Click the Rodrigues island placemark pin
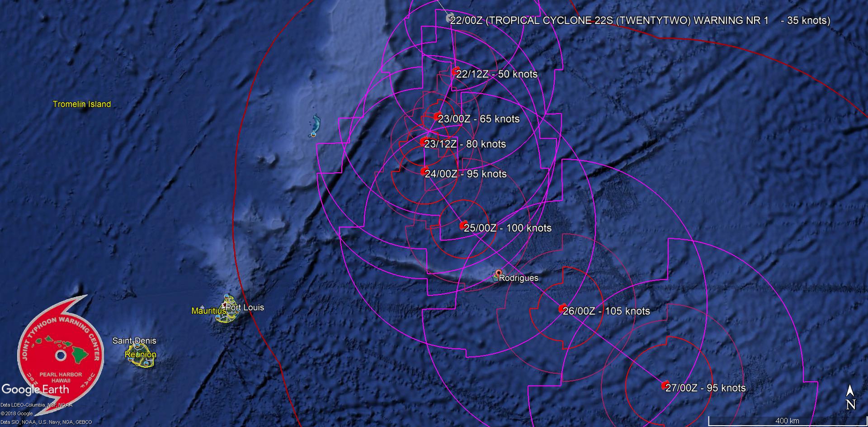This screenshot has width=868, height=427. [498, 273]
